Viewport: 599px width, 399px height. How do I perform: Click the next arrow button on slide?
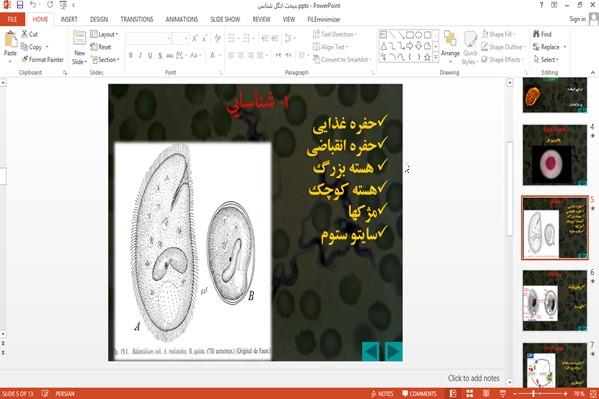click(x=393, y=351)
